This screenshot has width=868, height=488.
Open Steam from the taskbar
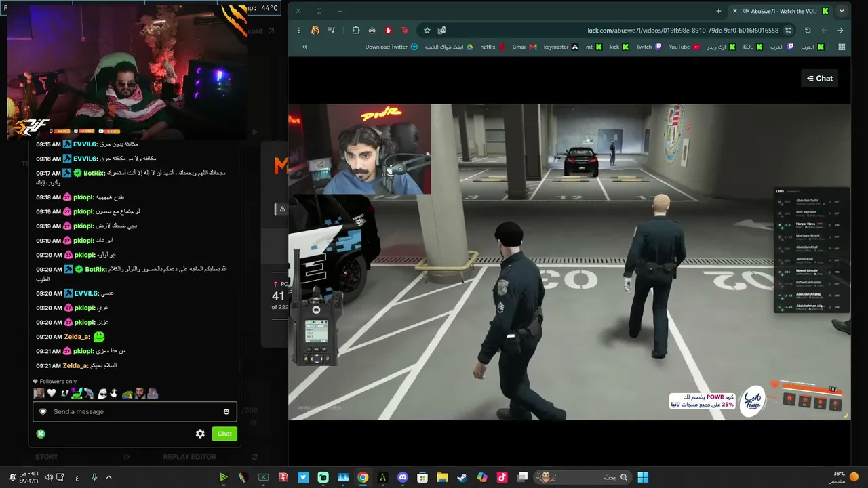pos(462,477)
